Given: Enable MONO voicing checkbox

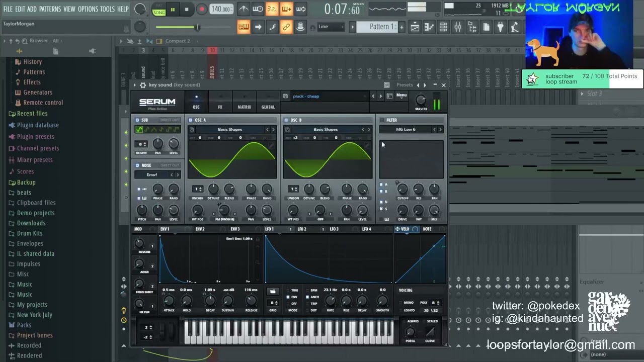Looking at the screenshot, I should [401, 303].
